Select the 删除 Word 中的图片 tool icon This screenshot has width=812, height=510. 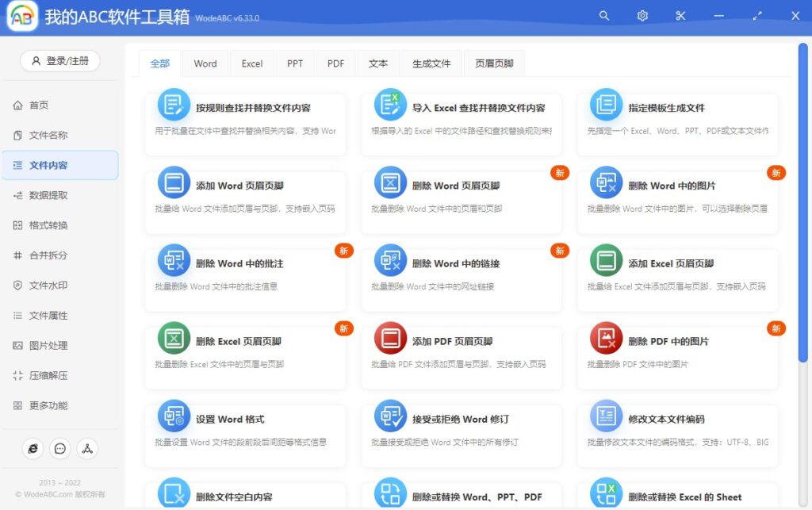click(606, 183)
